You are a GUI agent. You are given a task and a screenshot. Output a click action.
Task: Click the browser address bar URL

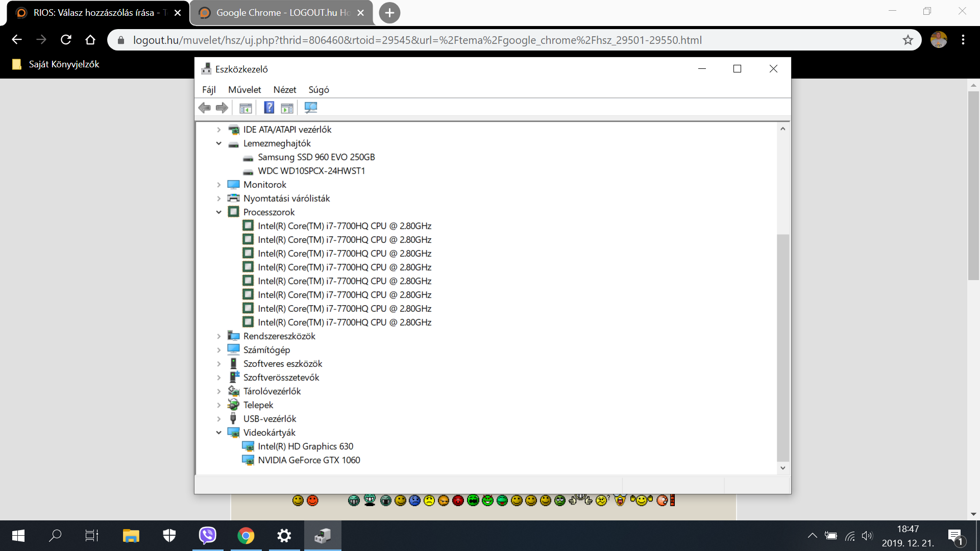pyautogui.click(x=417, y=40)
